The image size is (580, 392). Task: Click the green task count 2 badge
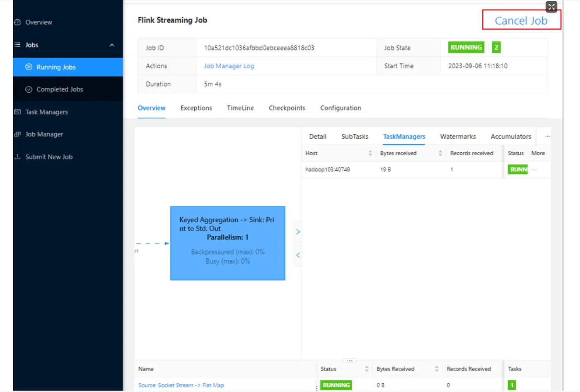point(496,47)
